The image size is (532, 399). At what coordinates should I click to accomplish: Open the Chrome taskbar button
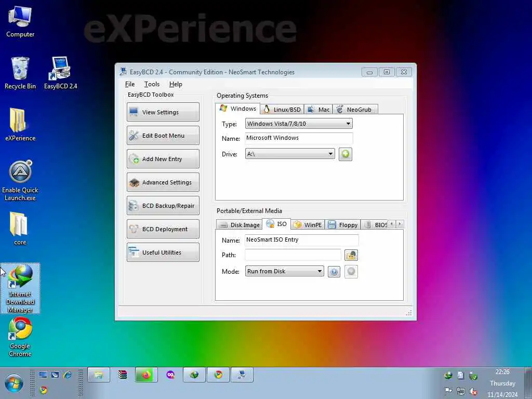coord(218,375)
